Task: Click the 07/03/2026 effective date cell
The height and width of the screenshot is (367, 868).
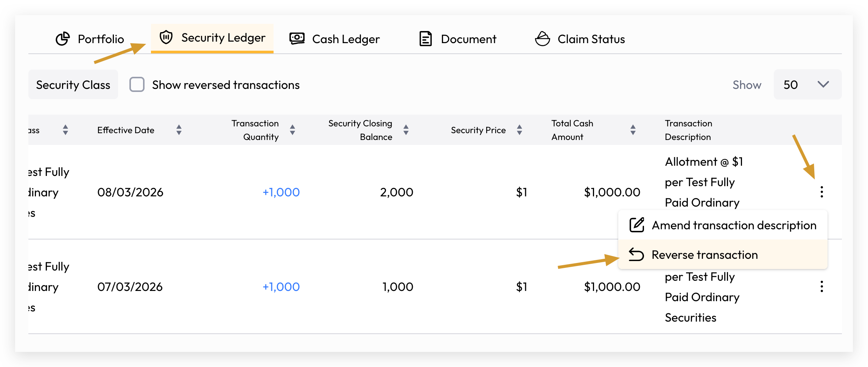Action: pos(130,287)
